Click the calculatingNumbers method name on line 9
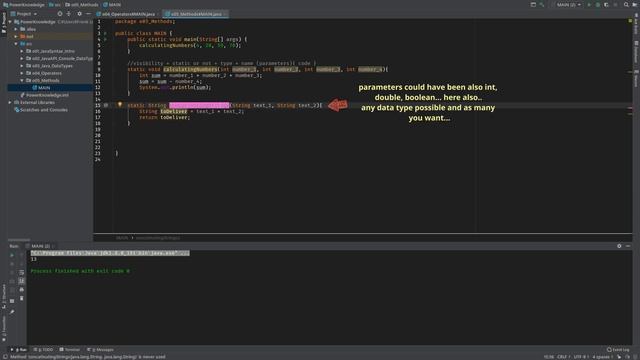 190,69
